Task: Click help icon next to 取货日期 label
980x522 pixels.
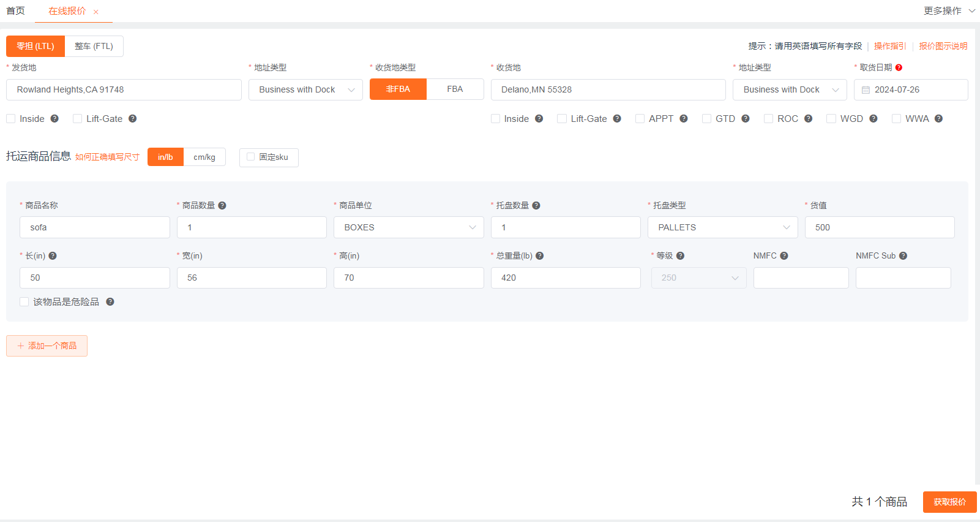Action: pos(899,67)
